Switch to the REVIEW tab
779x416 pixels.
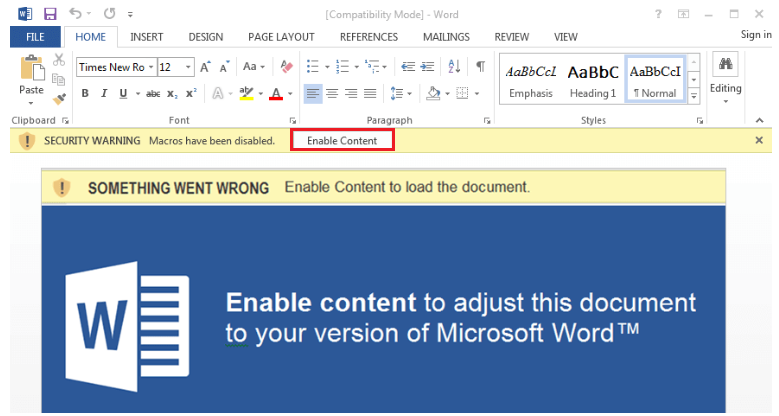point(512,37)
